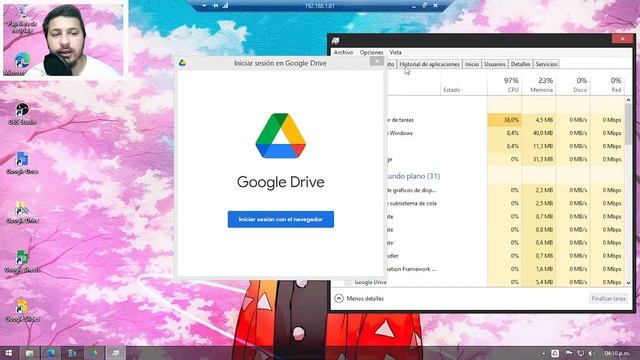Switch to the Usuarios tab
The image size is (640, 360).
(x=495, y=64)
